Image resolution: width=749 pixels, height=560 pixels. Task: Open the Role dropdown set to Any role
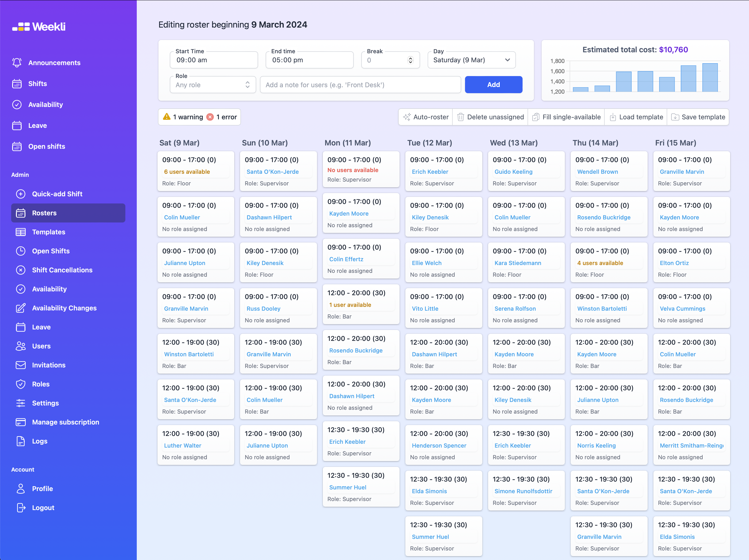pos(213,85)
